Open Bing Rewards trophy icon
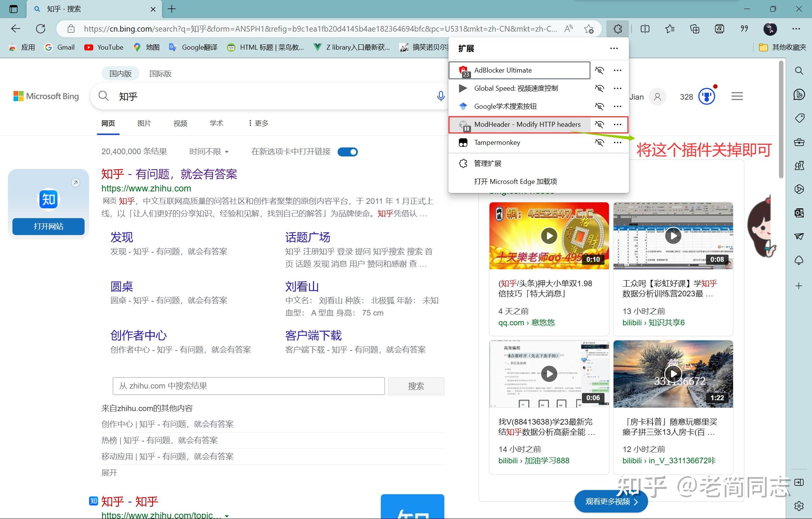This screenshot has width=812, height=519. pyautogui.click(x=707, y=97)
